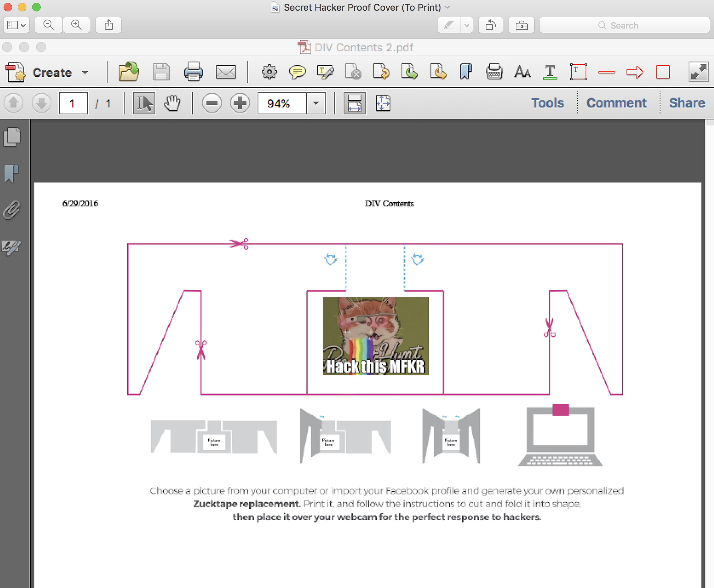Expand the Create menu arrow

click(85, 72)
